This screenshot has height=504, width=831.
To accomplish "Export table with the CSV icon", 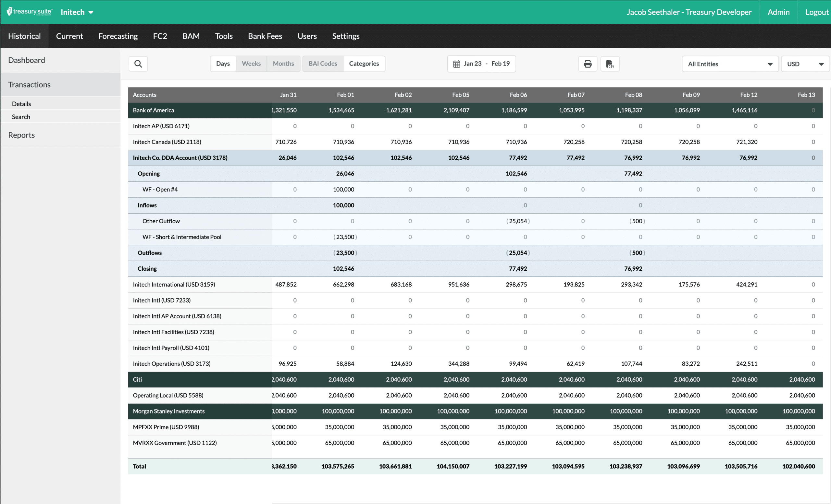I will click(610, 64).
